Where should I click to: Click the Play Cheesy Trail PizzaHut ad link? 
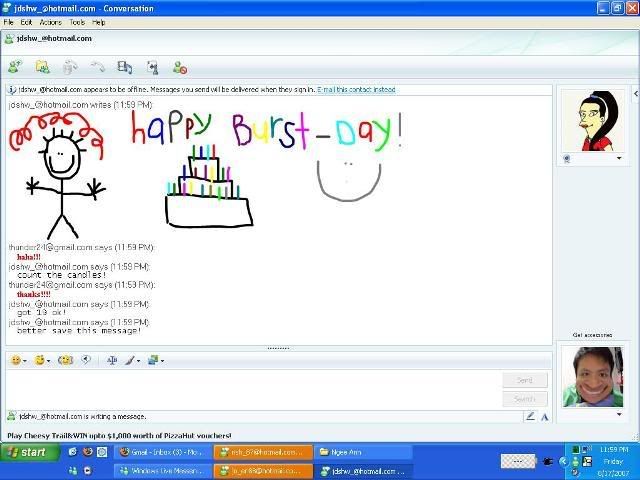coord(119,436)
